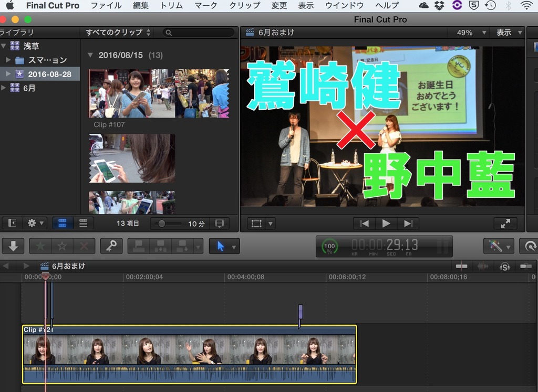This screenshot has width=538, height=392.
Task: Click append clip to storyline button
Action: tap(182, 246)
